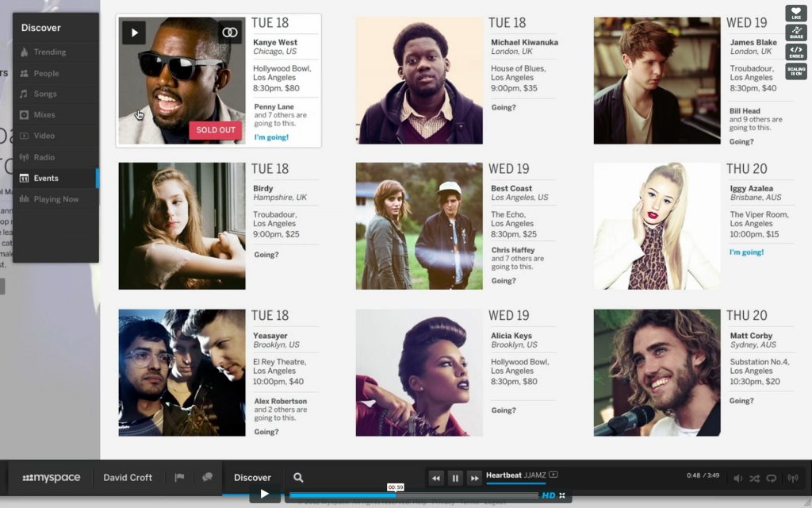
Task: Click the Mixes disc icon
Action: [x=24, y=114]
